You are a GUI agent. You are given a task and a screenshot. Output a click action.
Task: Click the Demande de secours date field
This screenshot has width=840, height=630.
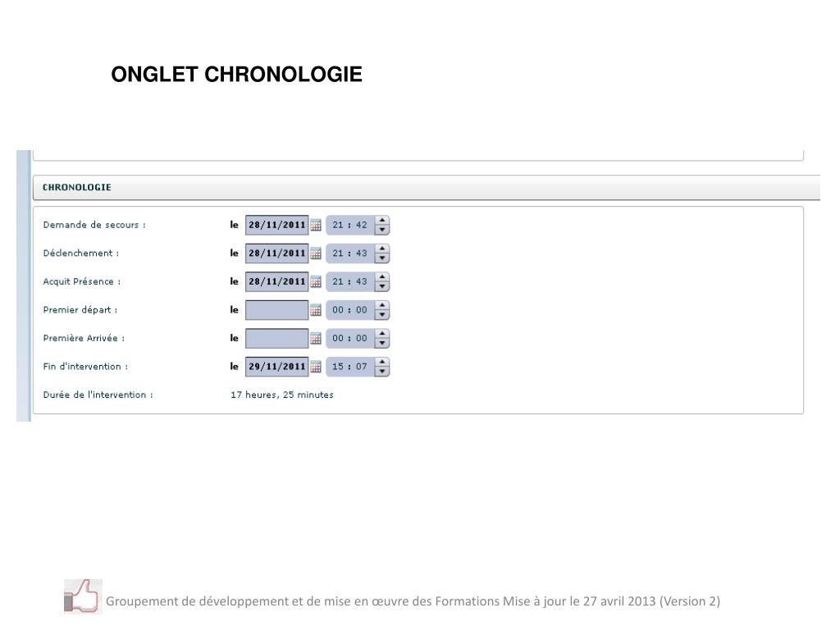[277, 226]
